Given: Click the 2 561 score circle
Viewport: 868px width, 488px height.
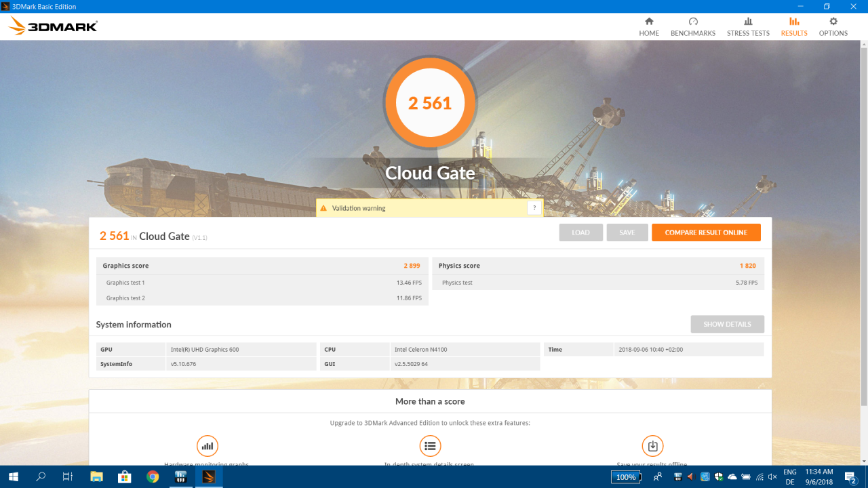Looking at the screenshot, I should pos(430,103).
